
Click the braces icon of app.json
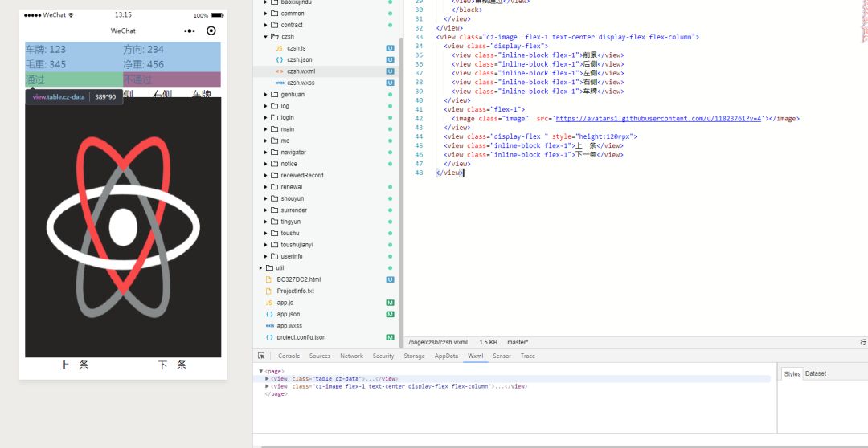pyautogui.click(x=269, y=314)
